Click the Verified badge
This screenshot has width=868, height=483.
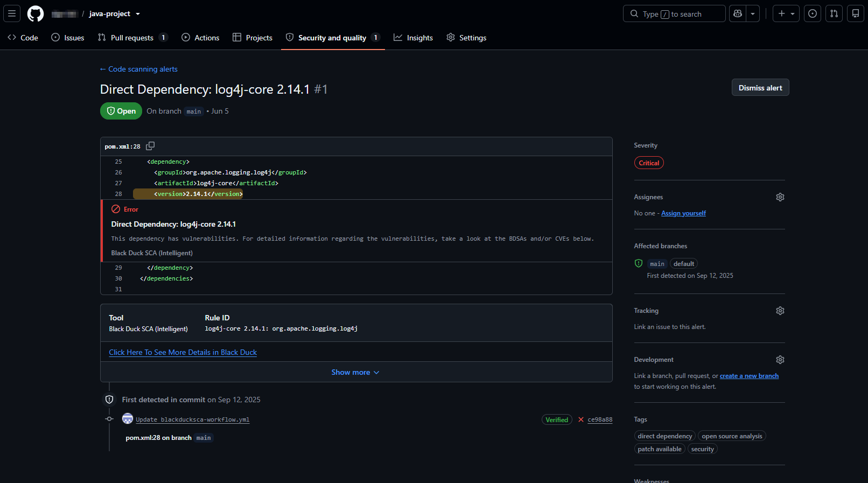coord(557,419)
